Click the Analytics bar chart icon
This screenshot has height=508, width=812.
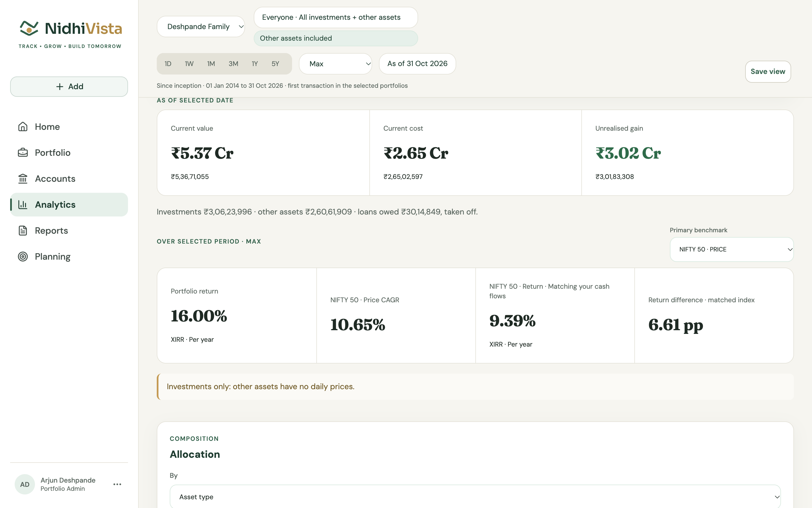(23, 204)
